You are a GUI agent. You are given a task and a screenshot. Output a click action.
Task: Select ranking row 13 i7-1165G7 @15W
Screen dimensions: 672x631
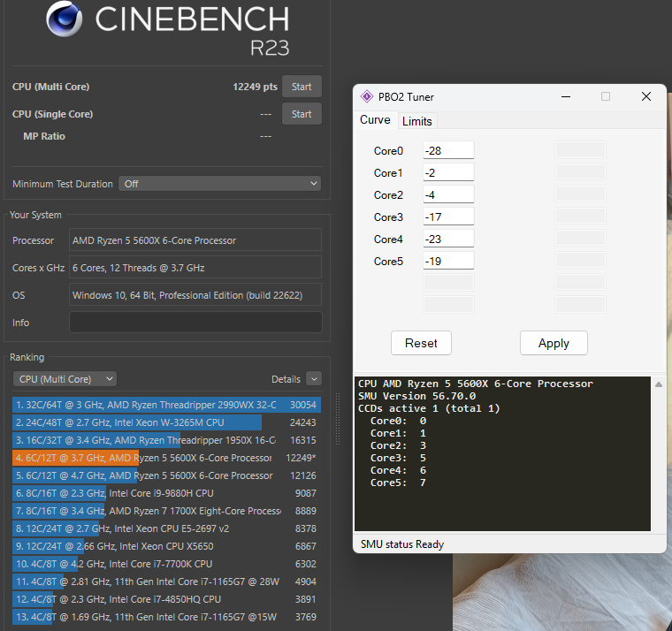(x=167, y=617)
